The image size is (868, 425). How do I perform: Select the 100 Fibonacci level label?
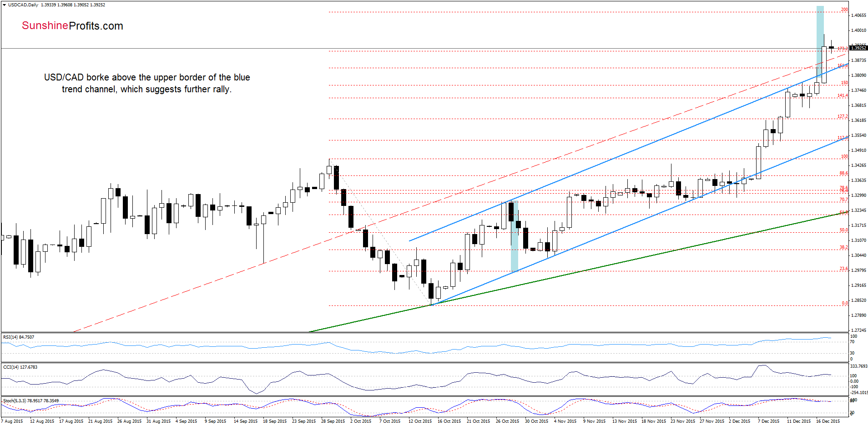tap(844, 156)
